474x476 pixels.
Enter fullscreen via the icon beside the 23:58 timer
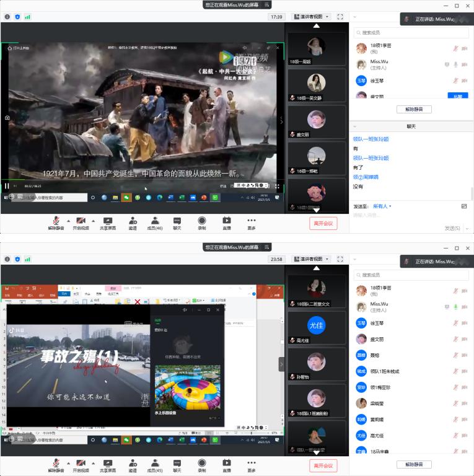click(340, 259)
